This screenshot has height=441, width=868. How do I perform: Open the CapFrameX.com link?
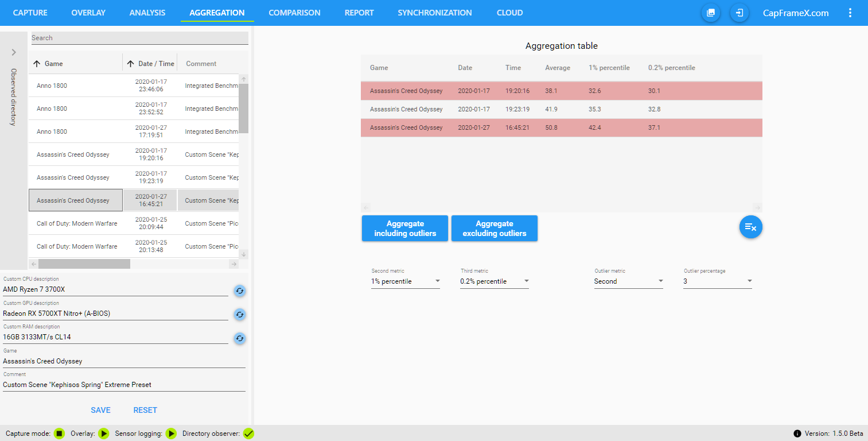796,13
